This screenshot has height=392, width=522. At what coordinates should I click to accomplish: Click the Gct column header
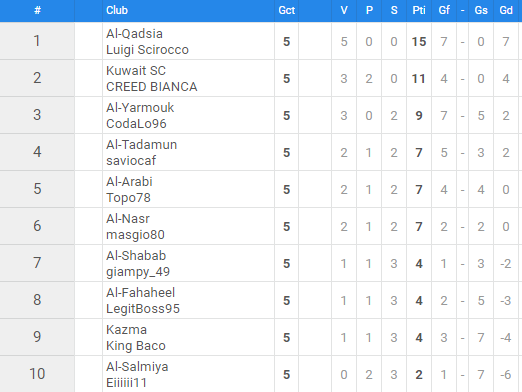(286, 10)
